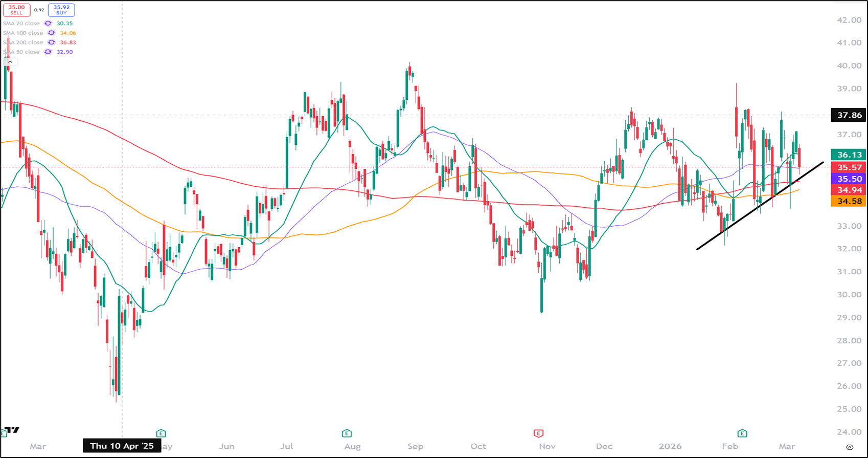Collapse the indicator legend with the chevron
Screen dimensions: 868x458
coord(10,62)
